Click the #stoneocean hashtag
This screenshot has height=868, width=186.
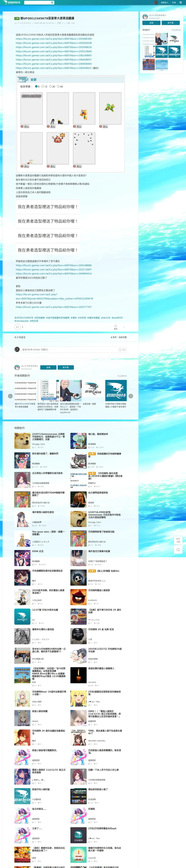point(21,321)
